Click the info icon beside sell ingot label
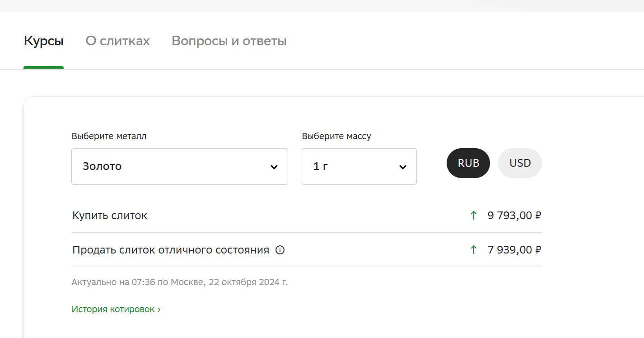 pos(280,250)
